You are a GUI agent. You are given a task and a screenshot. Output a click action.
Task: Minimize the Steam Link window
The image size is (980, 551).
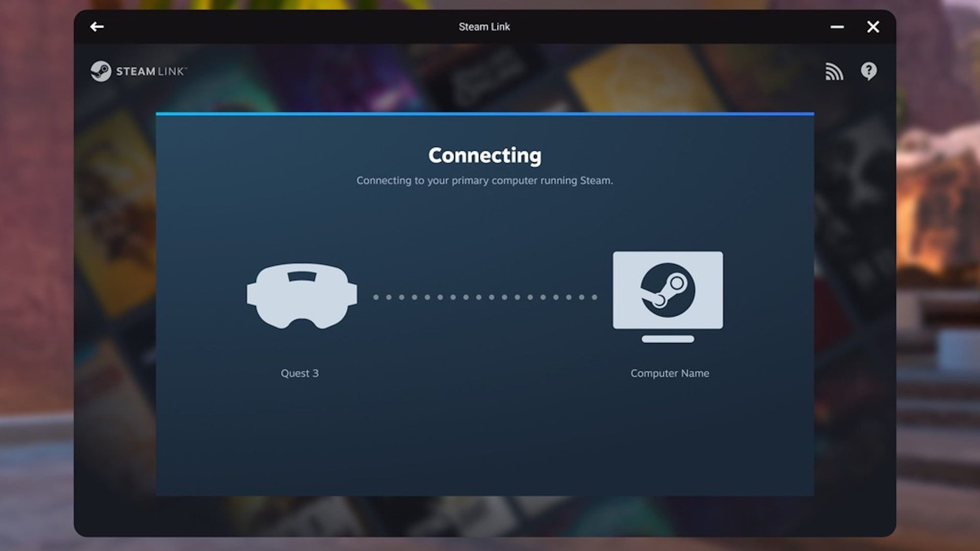(837, 27)
